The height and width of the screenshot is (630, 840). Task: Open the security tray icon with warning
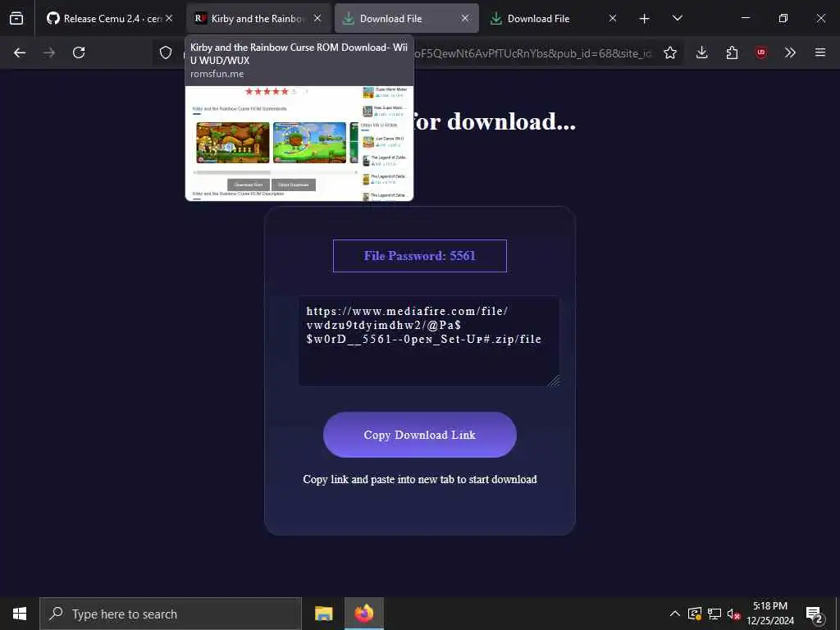pos(695,614)
